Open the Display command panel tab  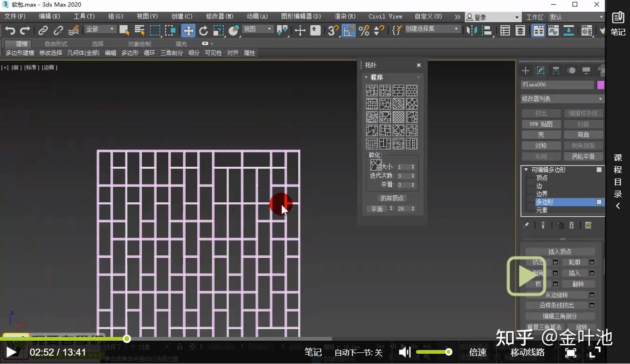[x=586, y=71]
